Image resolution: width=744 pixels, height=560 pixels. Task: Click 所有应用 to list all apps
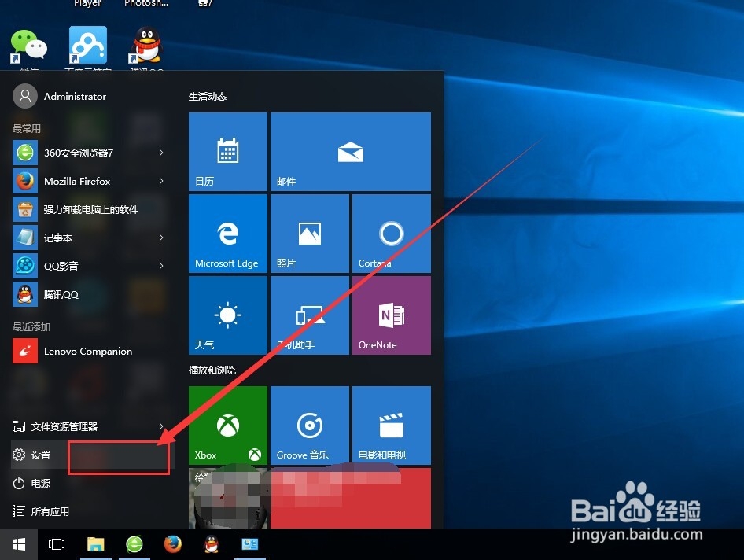pos(47,511)
